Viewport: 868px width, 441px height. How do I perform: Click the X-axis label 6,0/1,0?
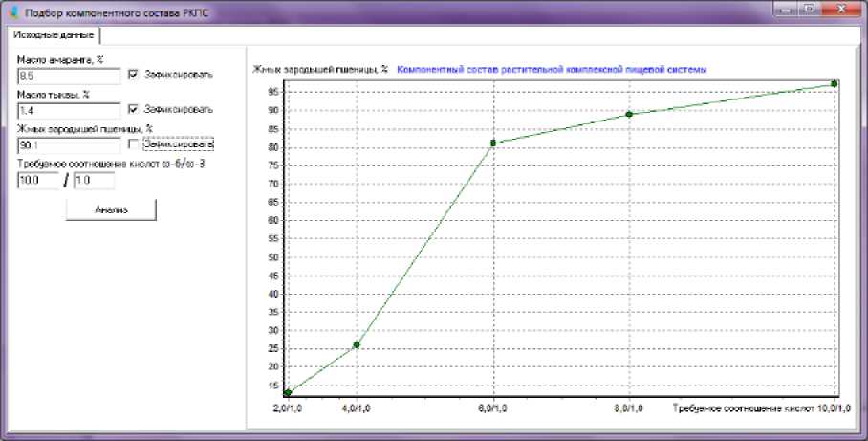pyautogui.click(x=492, y=408)
